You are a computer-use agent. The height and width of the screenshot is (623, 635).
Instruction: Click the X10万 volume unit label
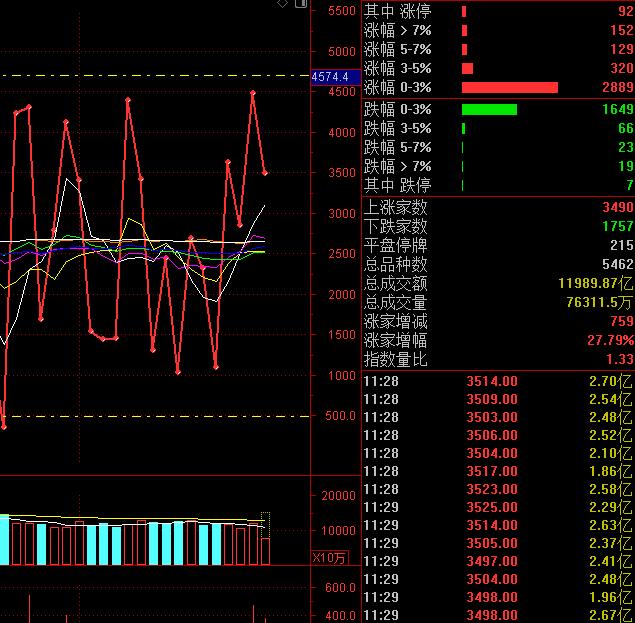pyautogui.click(x=330, y=558)
